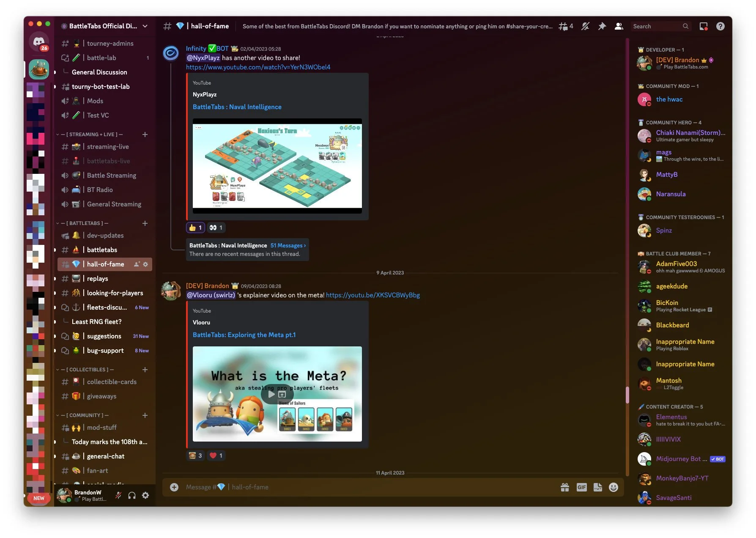Open the Threads icon in header
This screenshot has height=538, width=756.
coord(565,26)
